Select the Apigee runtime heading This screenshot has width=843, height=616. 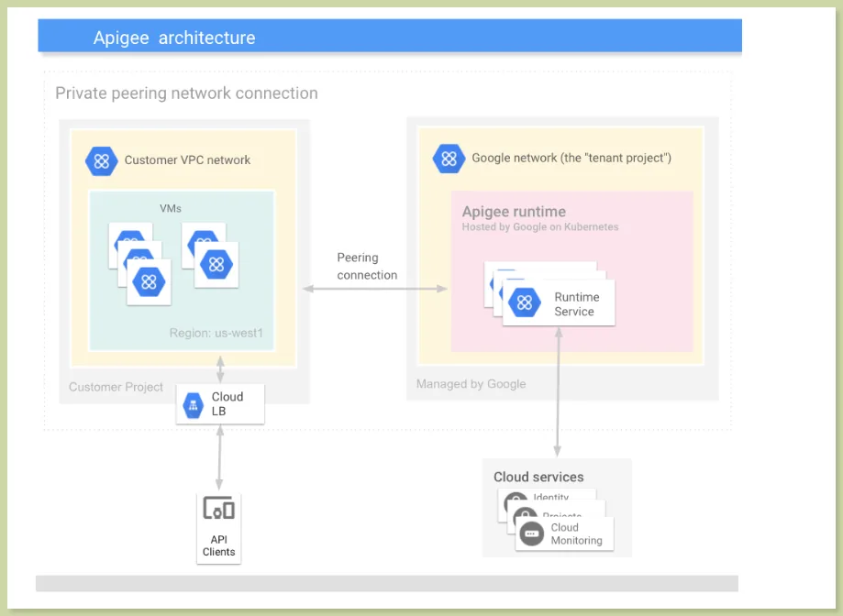click(514, 212)
